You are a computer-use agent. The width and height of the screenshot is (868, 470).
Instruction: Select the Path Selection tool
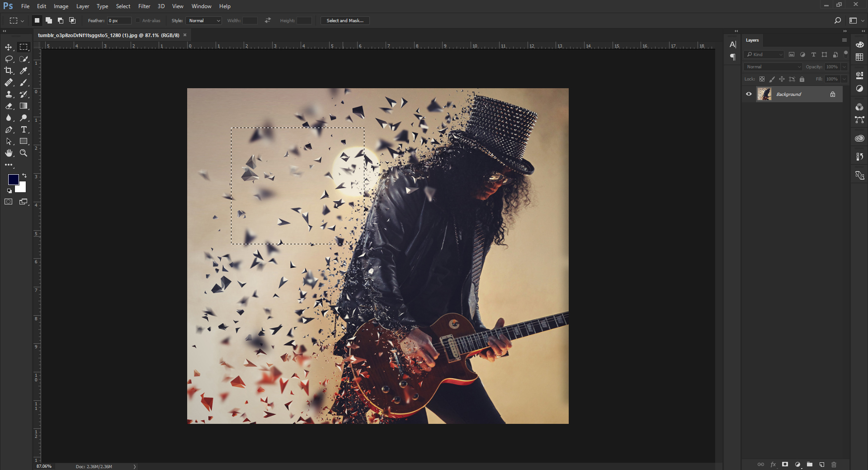click(x=9, y=141)
